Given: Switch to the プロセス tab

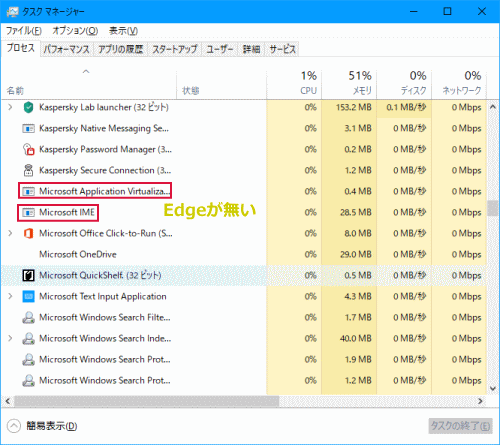Looking at the screenshot, I should pos(21,48).
